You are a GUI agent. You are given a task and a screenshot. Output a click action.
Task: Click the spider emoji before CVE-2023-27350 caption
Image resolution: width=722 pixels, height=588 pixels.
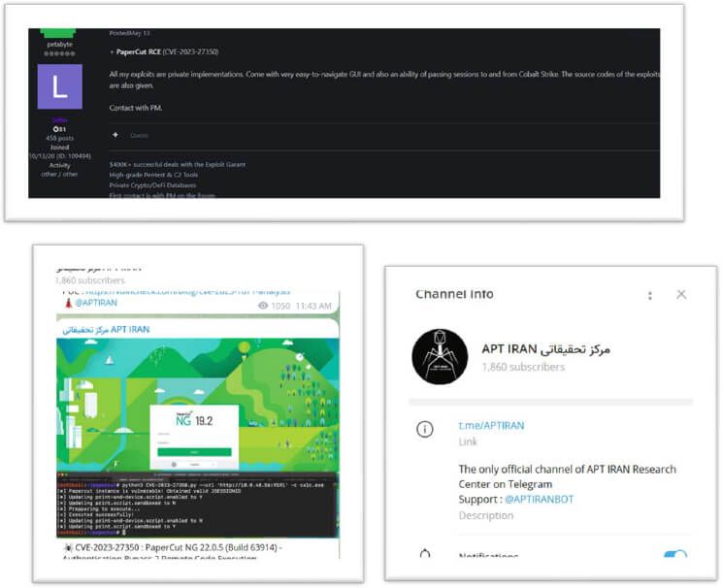click(x=68, y=547)
